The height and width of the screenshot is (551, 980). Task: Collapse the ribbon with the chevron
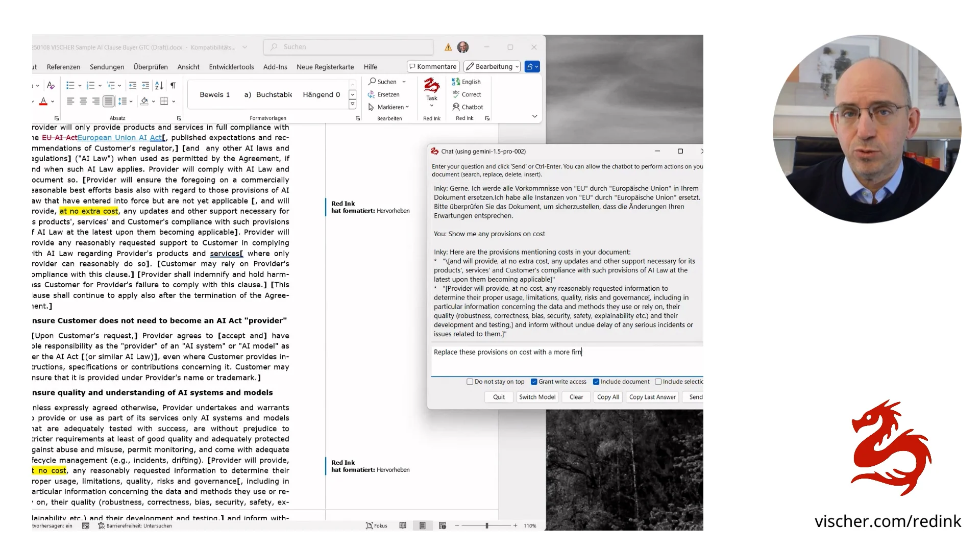point(534,116)
